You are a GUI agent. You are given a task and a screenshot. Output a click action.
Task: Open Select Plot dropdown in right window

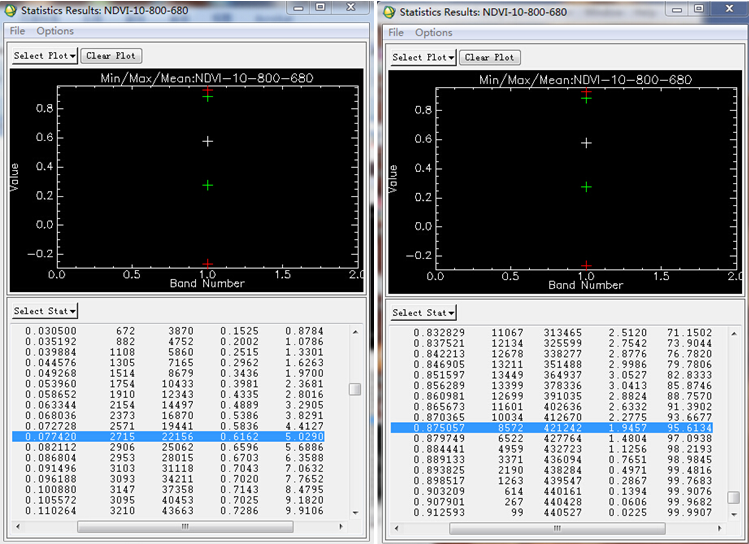[x=423, y=57]
